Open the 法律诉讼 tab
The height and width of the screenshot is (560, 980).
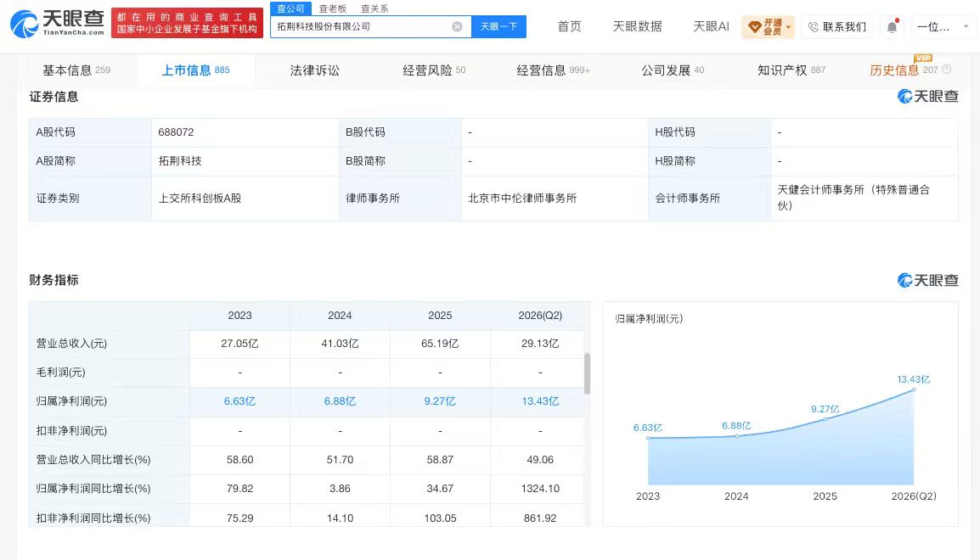coord(314,70)
